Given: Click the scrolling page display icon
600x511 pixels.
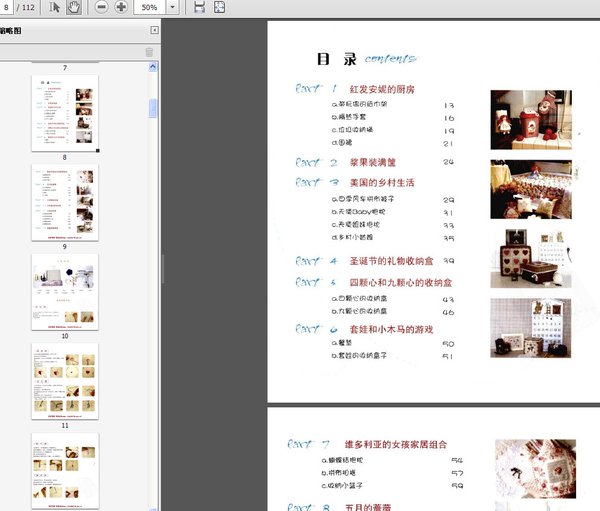Looking at the screenshot, I should 199,7.
